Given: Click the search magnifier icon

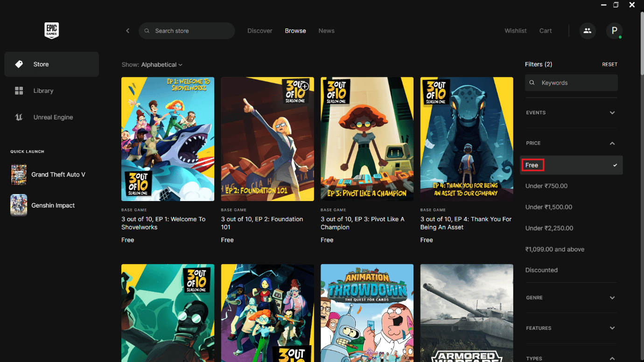Looking at the screenshot, I should (x=147, y=31).
